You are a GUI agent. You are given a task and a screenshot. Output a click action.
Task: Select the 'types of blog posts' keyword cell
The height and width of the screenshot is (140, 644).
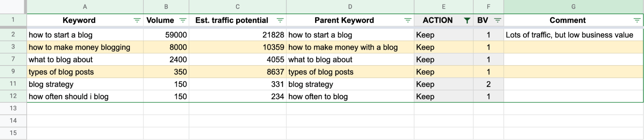(x=85, y=72)
